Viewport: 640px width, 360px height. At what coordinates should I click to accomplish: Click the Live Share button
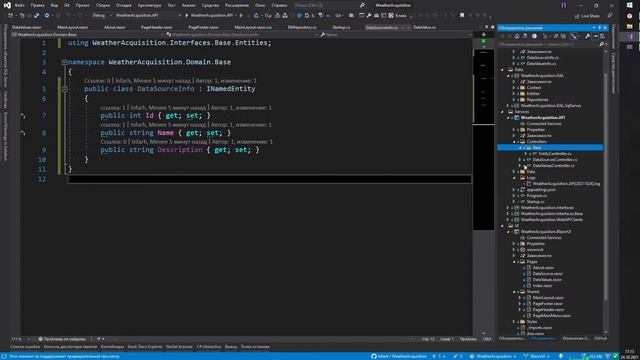(587, 16)
